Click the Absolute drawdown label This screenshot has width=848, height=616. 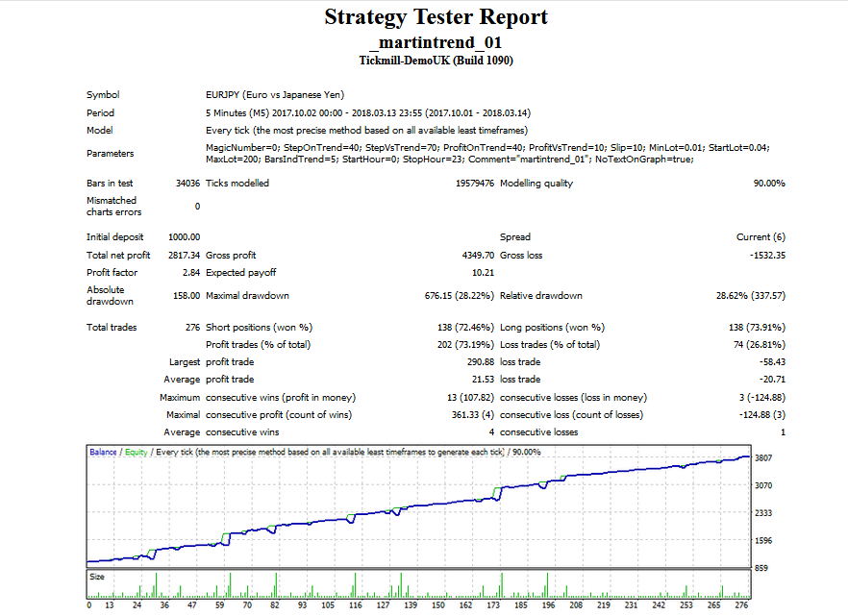coord(110,296)
